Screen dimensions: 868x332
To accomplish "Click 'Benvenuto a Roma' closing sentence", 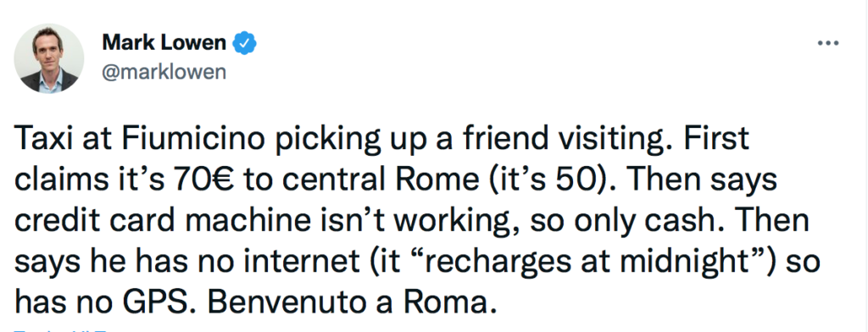I will tap(351, 302).
